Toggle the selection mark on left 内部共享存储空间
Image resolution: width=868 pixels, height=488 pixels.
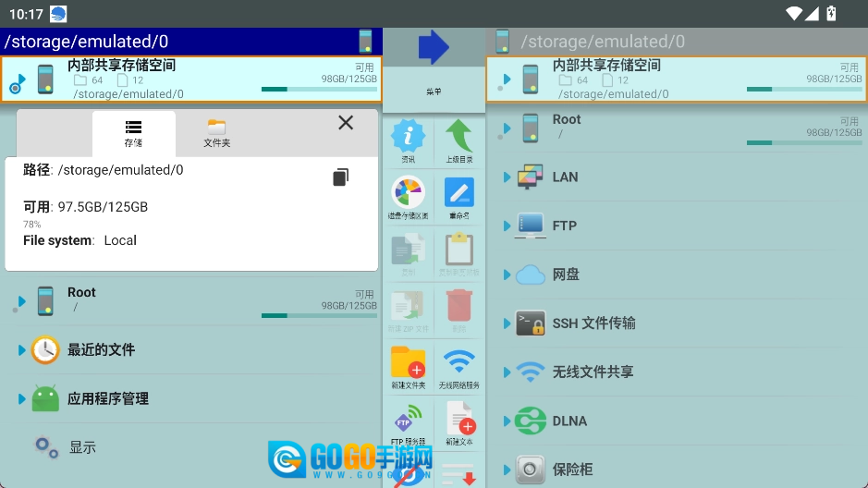click(16, 88)
